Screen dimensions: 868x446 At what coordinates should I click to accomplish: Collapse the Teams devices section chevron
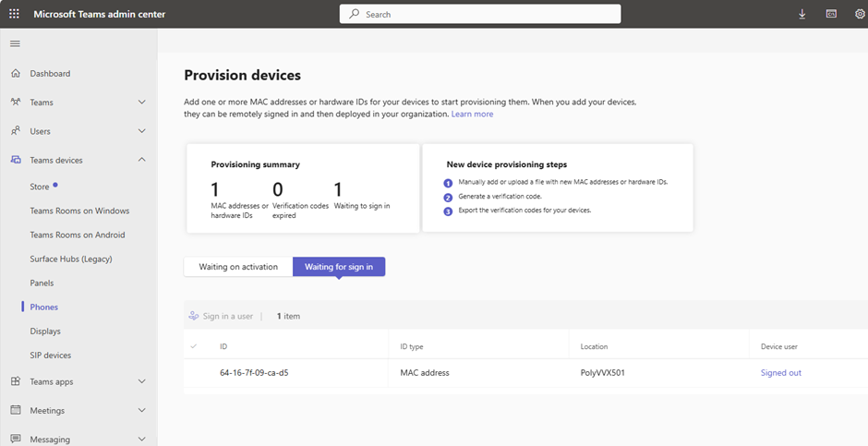(x=141, y=160)
